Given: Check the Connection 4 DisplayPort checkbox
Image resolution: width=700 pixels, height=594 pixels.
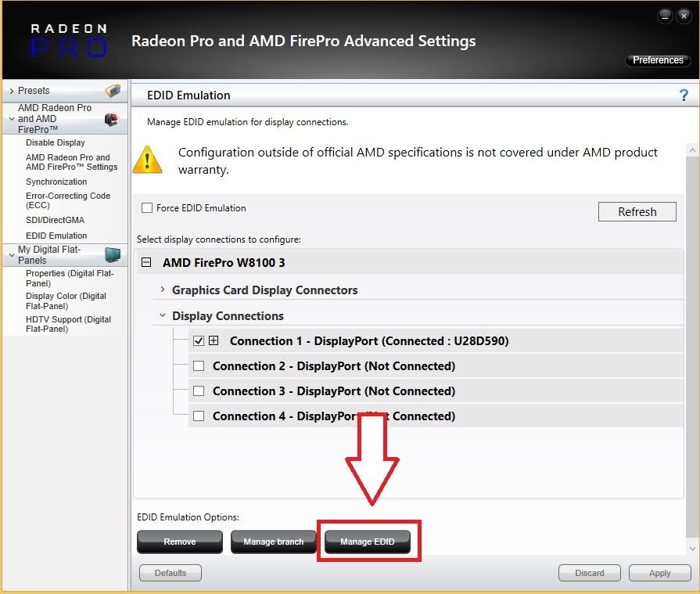Looking at the screenshot, I should (199, 416).
